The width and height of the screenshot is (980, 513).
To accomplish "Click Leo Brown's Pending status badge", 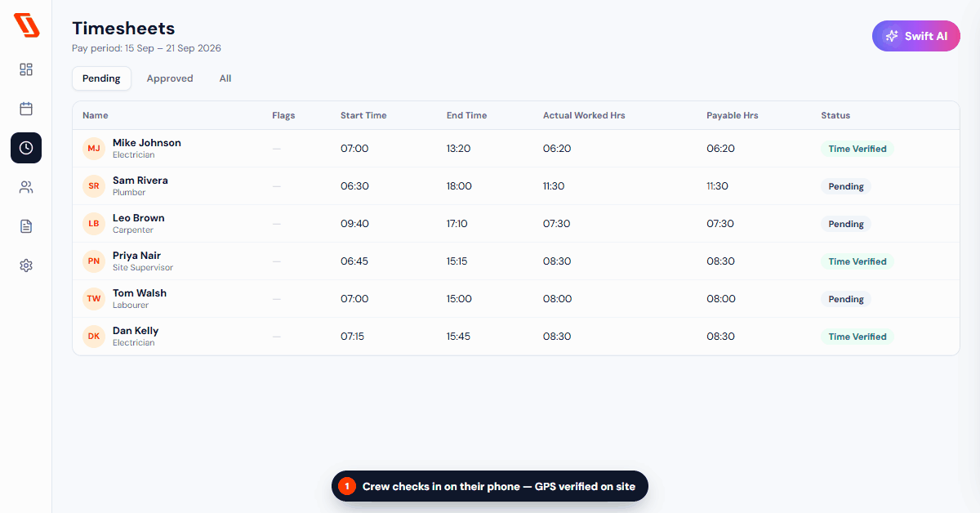I will pyautogui.click(x=846, y=224).
